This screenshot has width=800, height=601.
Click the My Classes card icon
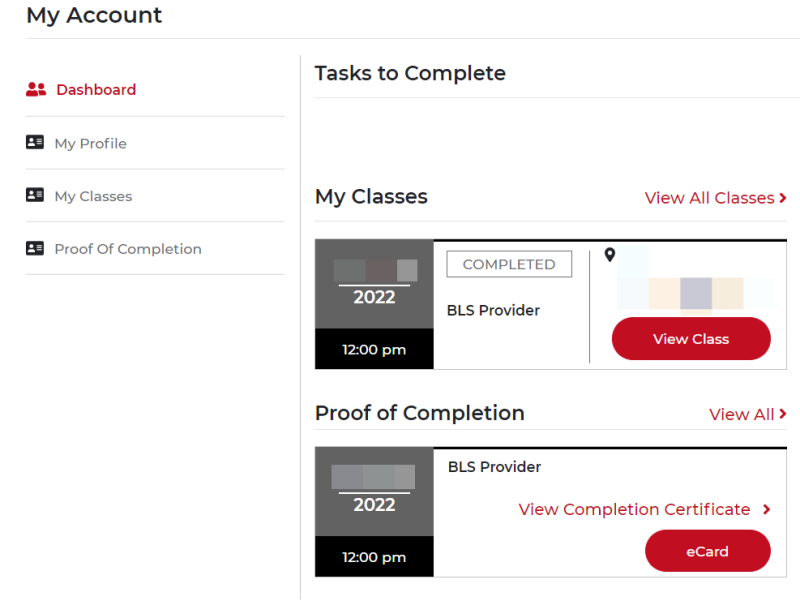35,194
